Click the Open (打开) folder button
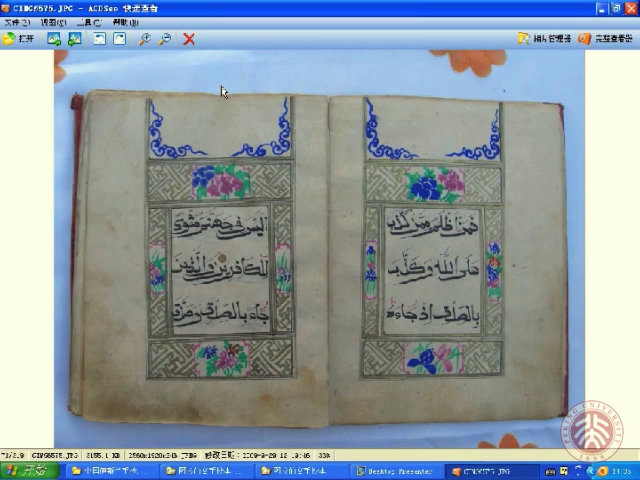The height and width of the screenshot is (480, 640). pyautogui.click(x=18, y=39)
